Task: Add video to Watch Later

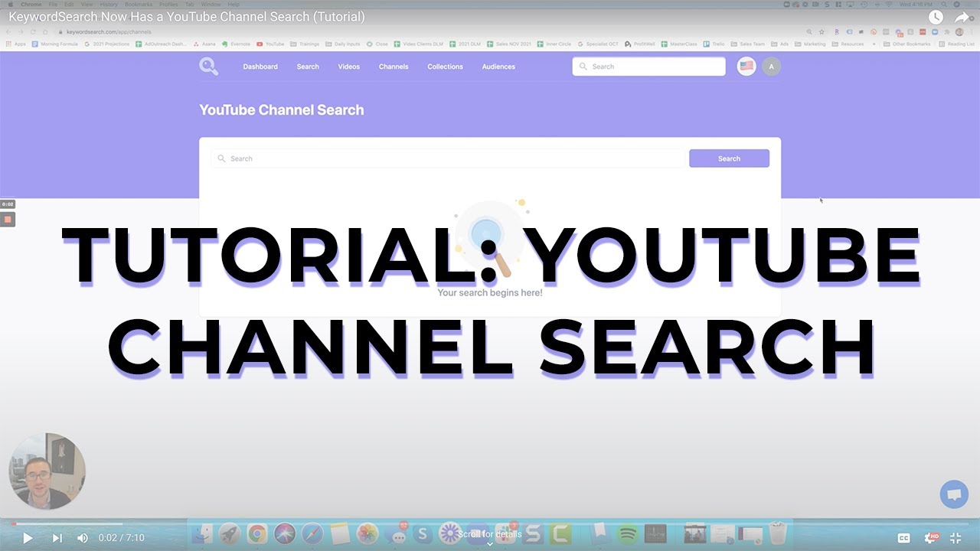Action: pos(936,17)
